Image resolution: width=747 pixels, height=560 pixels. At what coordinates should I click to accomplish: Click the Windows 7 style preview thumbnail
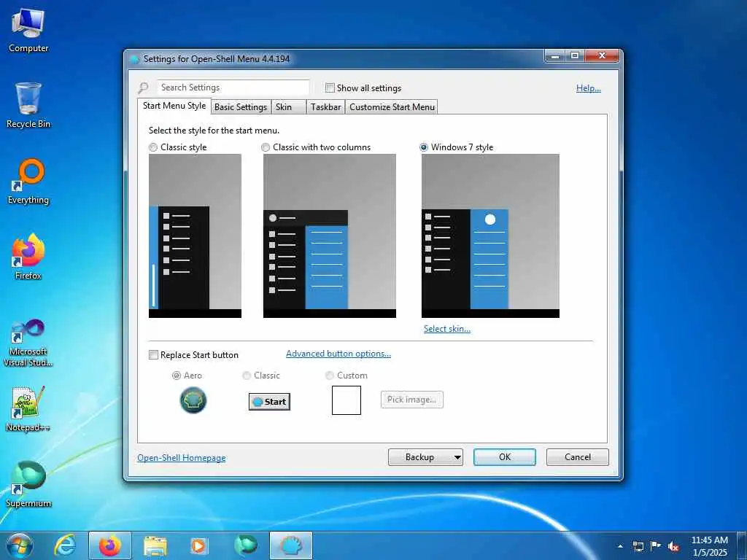pos(490,236)
